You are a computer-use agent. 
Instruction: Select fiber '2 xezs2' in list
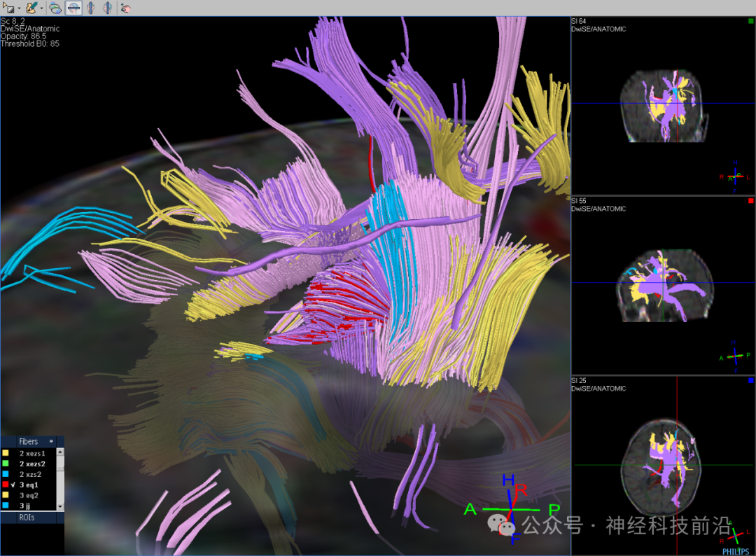click(32, 464)
